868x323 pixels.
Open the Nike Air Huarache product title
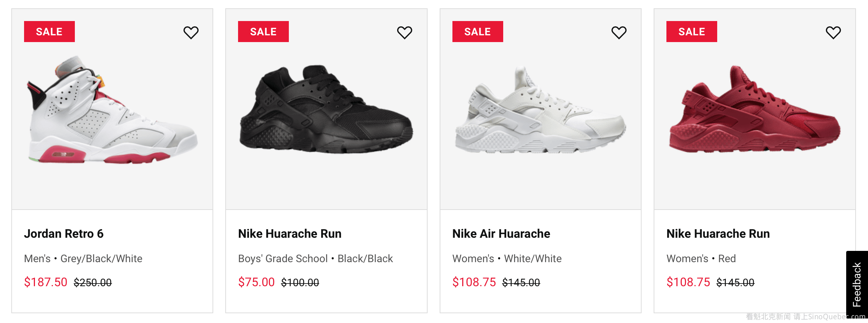(x=501, y=234)
